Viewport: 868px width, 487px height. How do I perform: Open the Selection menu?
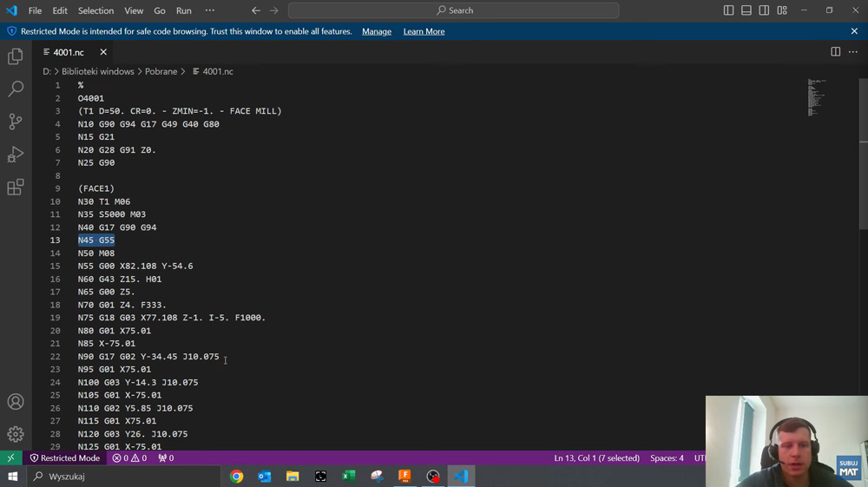click(95, 10)
